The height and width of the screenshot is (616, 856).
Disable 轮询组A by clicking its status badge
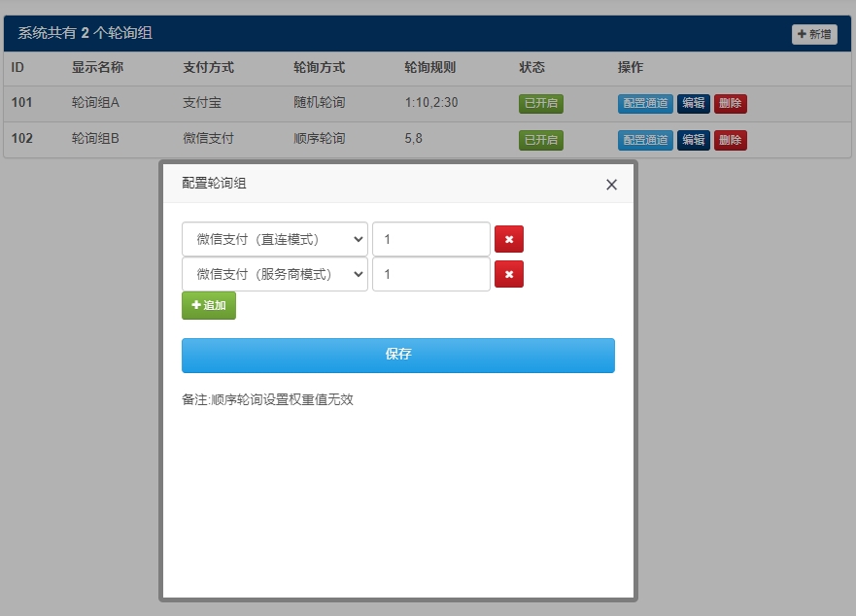tap(540, 103)
